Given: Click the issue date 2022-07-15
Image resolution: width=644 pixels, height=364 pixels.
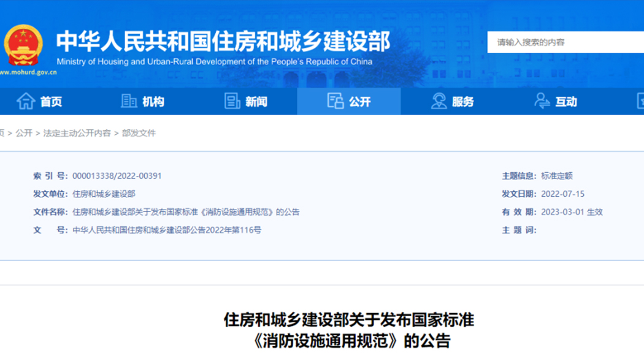Looking at the screenshot, I should 562,194.
